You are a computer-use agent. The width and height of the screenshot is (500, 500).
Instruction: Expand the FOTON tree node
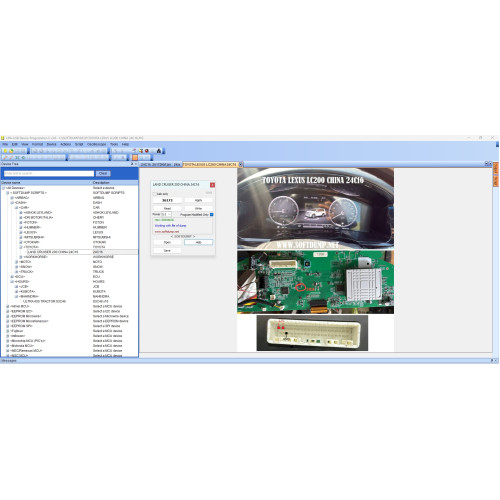pos(21,222)
